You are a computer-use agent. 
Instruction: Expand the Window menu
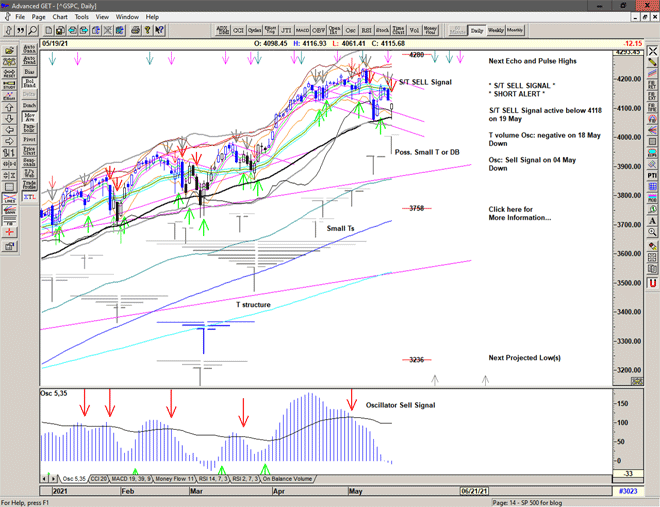(x=127, y=17)
